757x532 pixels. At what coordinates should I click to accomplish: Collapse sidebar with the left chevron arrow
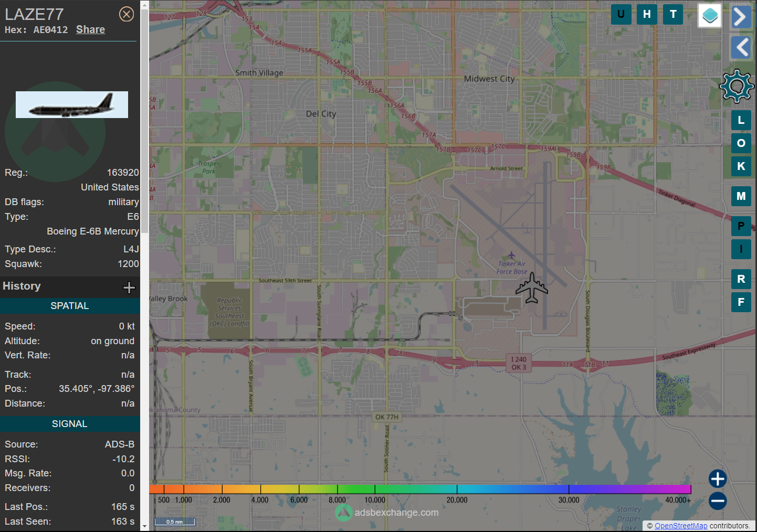(741, 47)
